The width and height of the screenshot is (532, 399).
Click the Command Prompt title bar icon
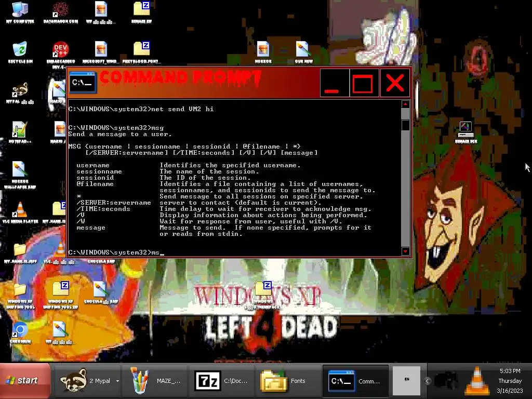point(83,83)
